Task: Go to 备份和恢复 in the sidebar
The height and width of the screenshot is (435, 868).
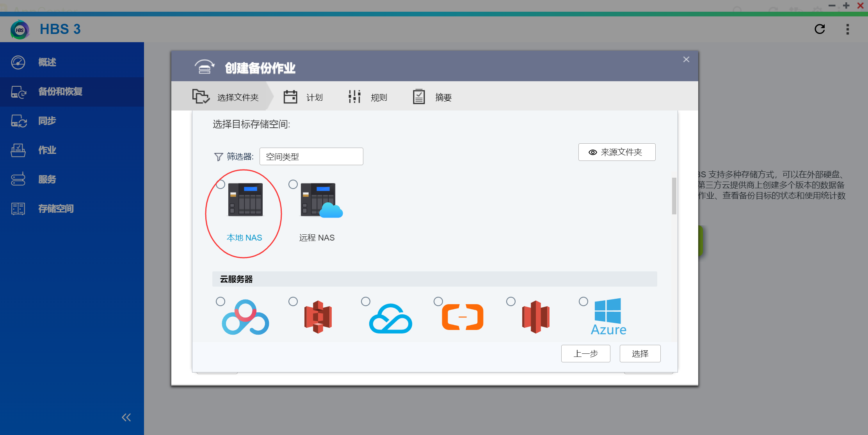Action: click(72, 92)
